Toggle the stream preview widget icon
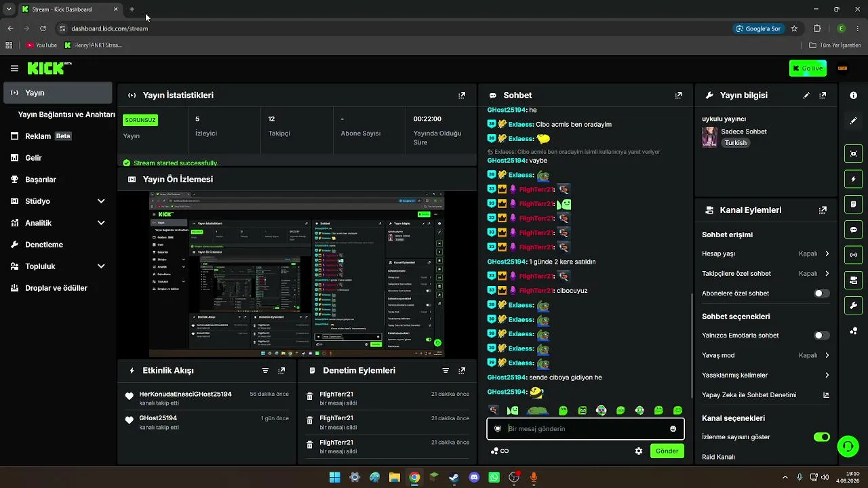This screenshot has width=868, height=488. [x=853, y=154]
